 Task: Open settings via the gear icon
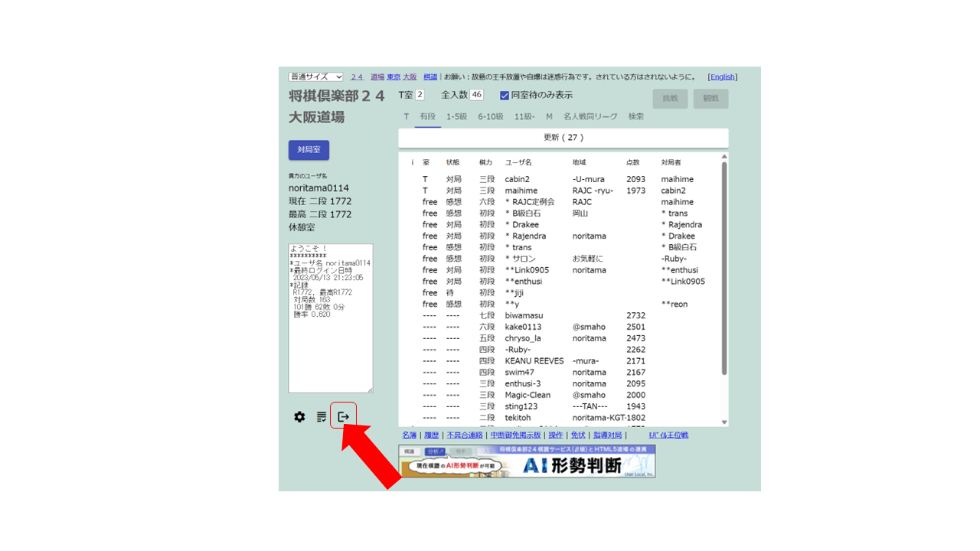299,417
